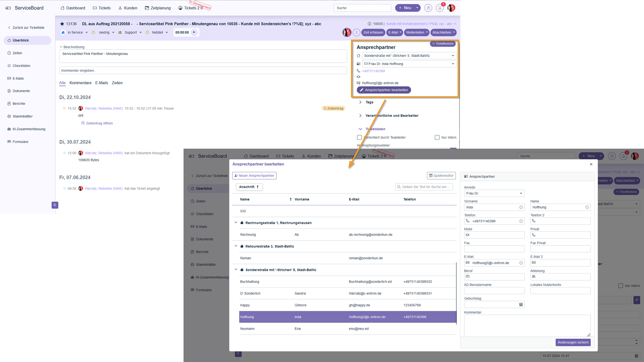This screenshot has width=644, height=362.
Task: Click the notification bell icon
Action: (440, 8)
